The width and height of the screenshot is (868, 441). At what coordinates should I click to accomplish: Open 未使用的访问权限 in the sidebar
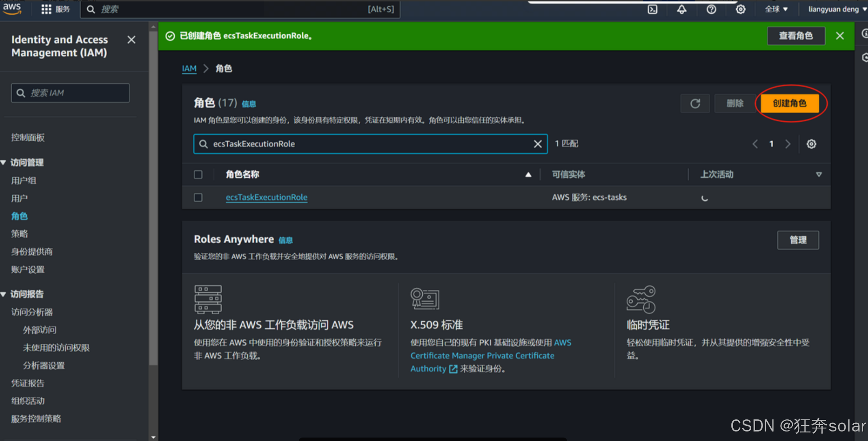pos(56,348)
